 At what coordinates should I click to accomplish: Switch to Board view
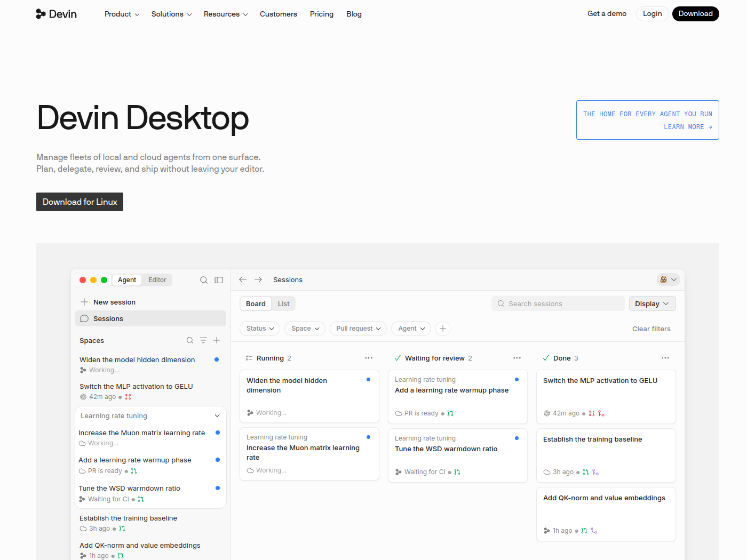pos(256,304)
